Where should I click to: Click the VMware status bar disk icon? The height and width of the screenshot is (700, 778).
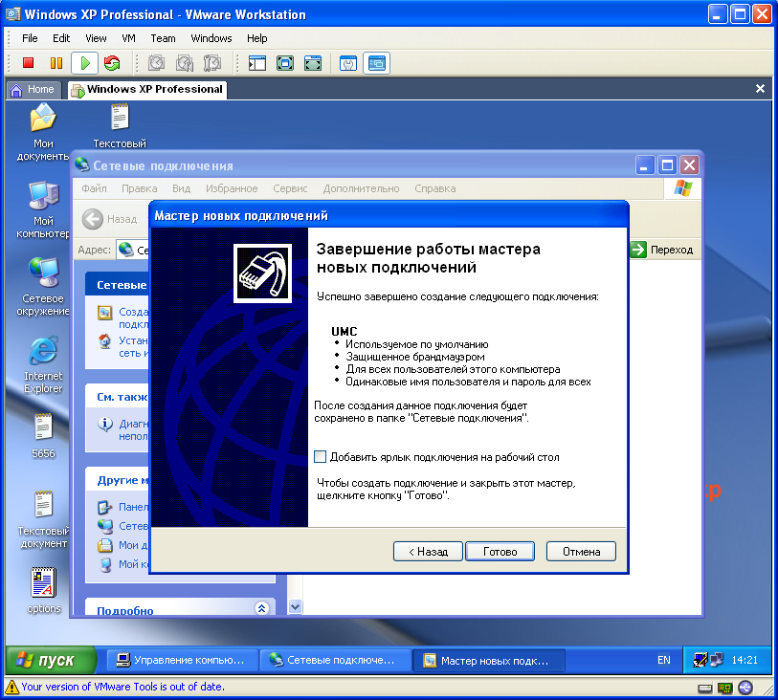pyautogui.click(x=704, y=688)
